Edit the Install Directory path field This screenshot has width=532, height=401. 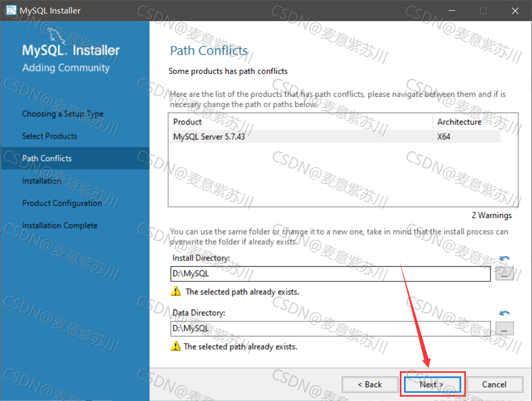point(330,273)
